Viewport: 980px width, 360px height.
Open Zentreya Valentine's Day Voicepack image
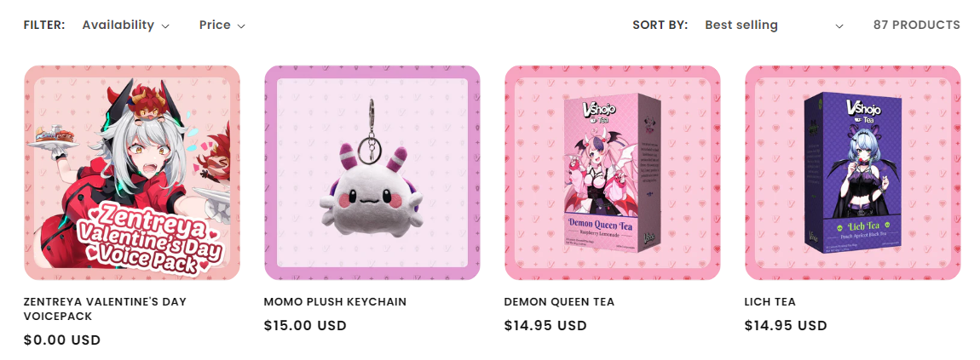click(132, 173)
